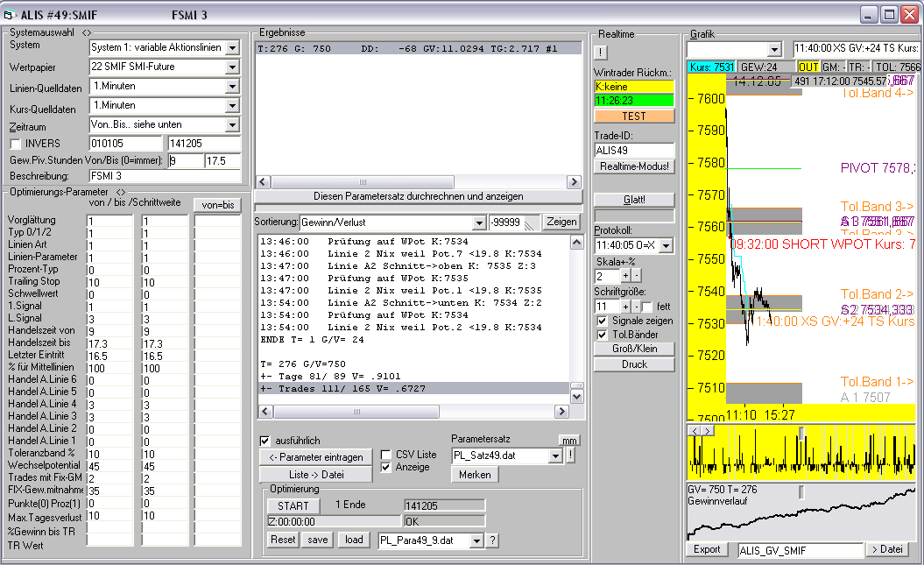924x565 pixels.
Task: Click the ALIS_GV_SMIF export filename field
Action: pos(799,550)
